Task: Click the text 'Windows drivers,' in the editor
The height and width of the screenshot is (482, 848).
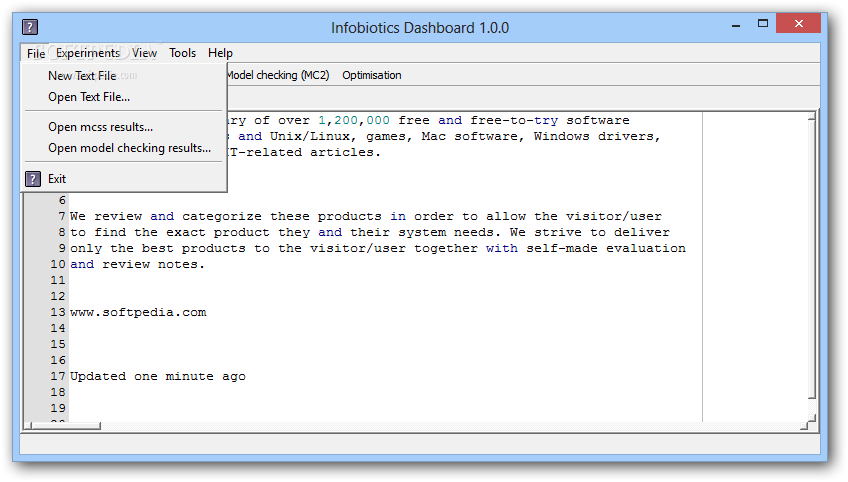Action: click(x=597, y=136)
